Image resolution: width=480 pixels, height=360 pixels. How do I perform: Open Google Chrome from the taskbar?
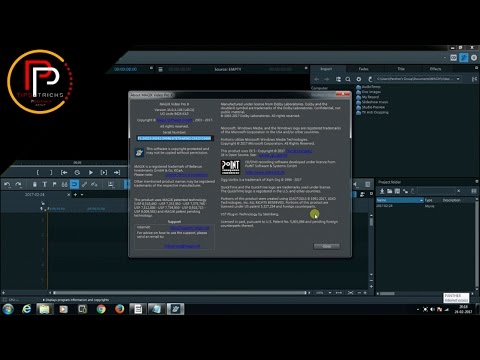pyautogui.click(x=101, y=309)
